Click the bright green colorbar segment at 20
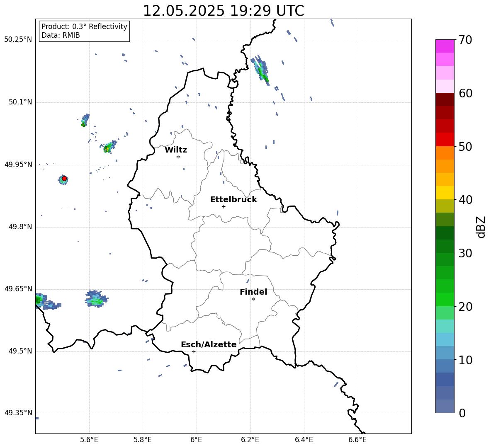Screen dimensions: 491x448 coord(445,299)
